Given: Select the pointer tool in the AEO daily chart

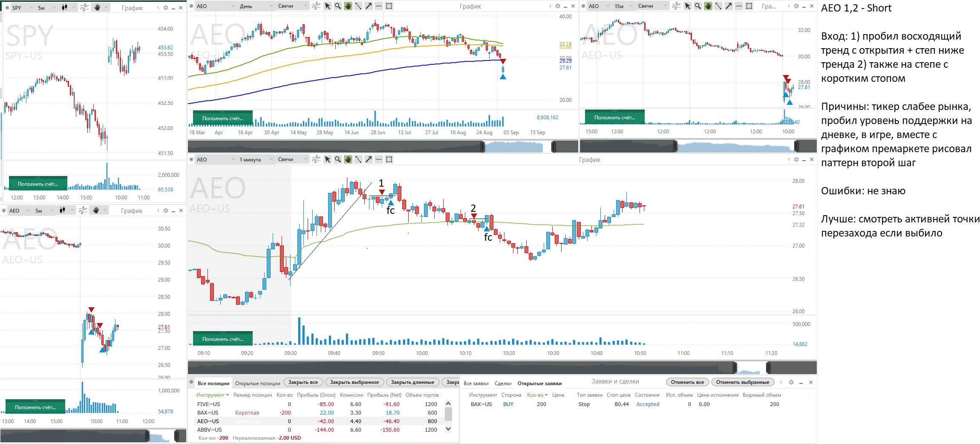Looking at the screenshot, I should coord(328,6).
